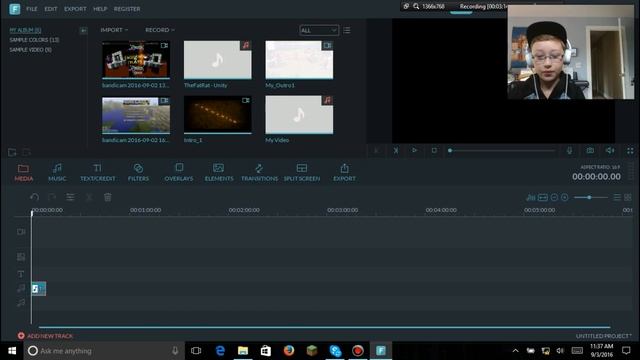This screenshot has height=360, width=640.
Task: Enter fullscreen preview mode
Action: (x=630, y=151)
